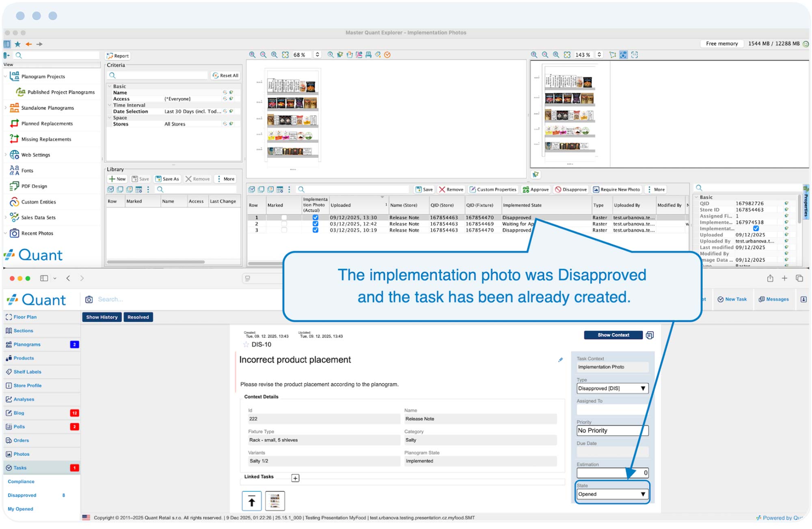Expand the Web Settings tree node
Image resolution: width=812 pixels, height=529 pixels.
pos(5,155)
